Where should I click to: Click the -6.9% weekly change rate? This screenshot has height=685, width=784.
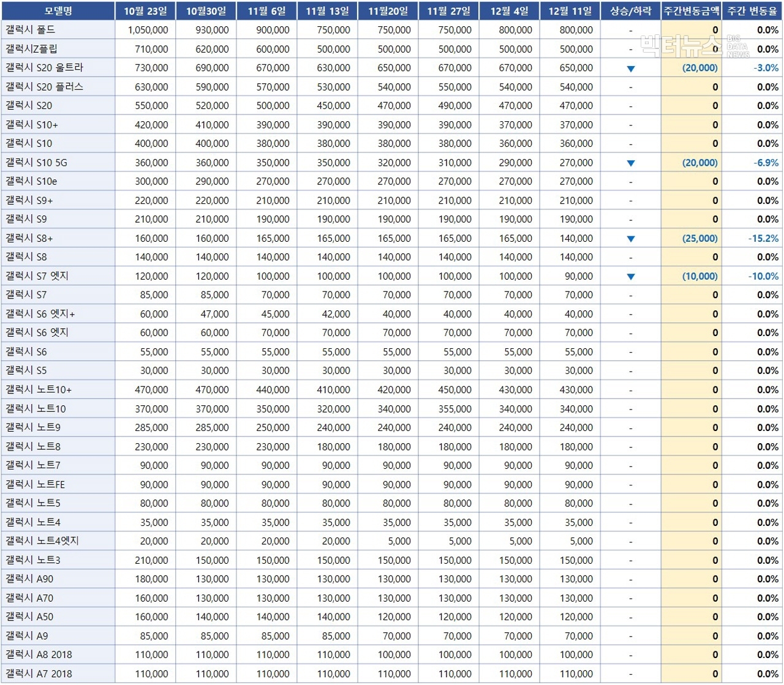point(766,163)
